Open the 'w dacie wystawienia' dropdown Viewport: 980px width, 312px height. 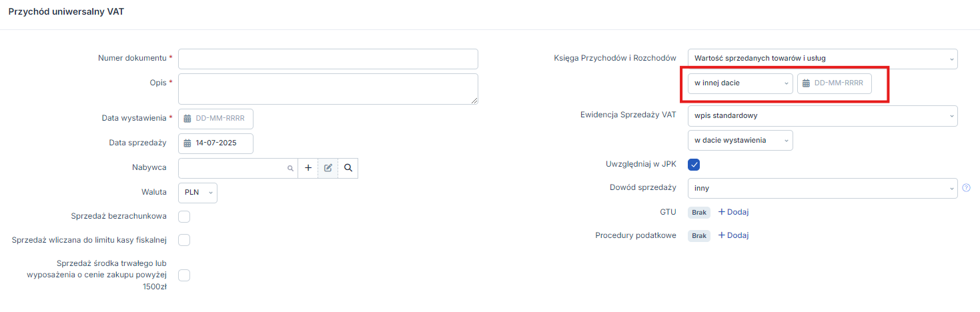741,140
